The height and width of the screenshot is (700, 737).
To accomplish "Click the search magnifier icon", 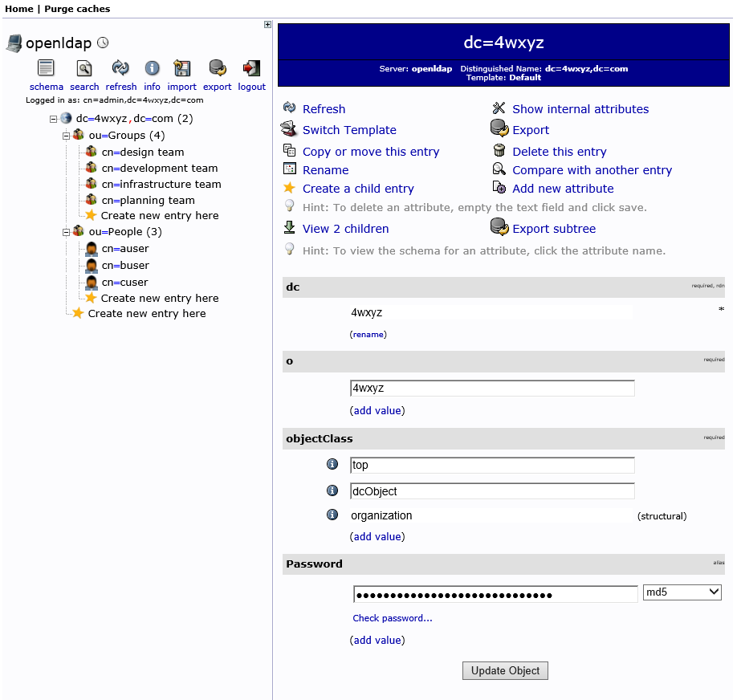I will tap(84, 69).
